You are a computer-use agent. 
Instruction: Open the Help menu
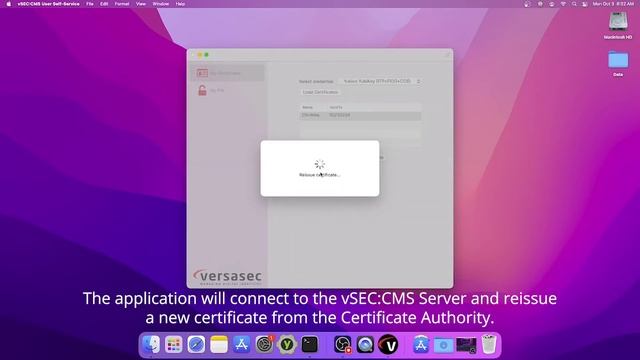pyautogui.click(x=180, y=4)
